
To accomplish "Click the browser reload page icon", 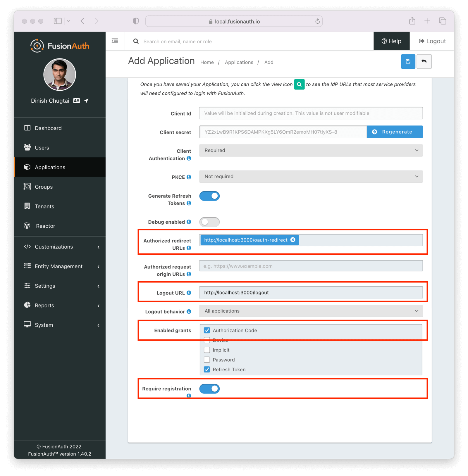I will coord(317,21).
